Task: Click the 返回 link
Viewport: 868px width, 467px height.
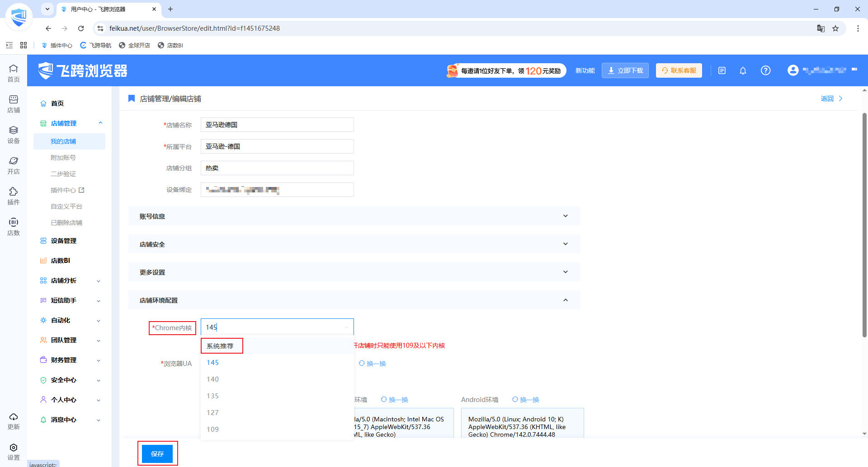Action: pos(831,98)
